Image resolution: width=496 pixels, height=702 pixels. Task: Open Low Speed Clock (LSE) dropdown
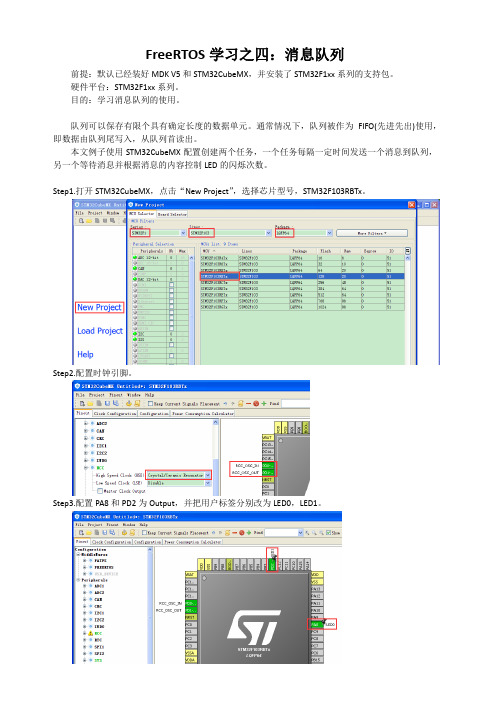click(207, 483)
